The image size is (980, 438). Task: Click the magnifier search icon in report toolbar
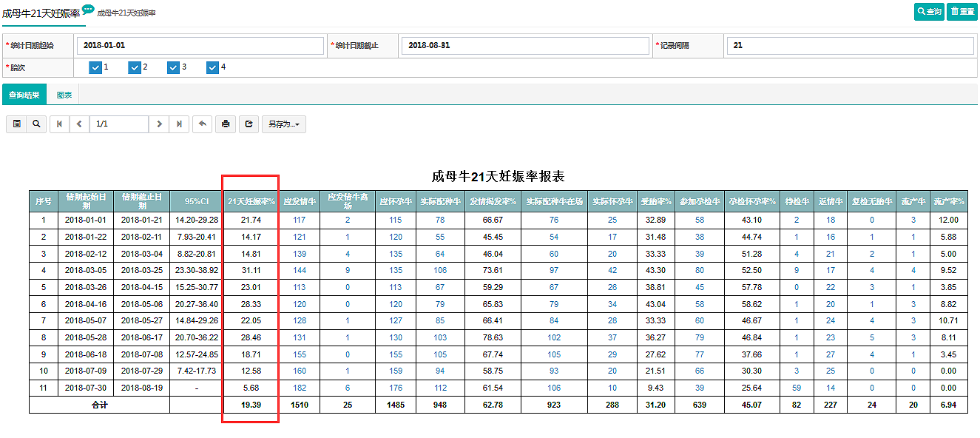point(36,124)
